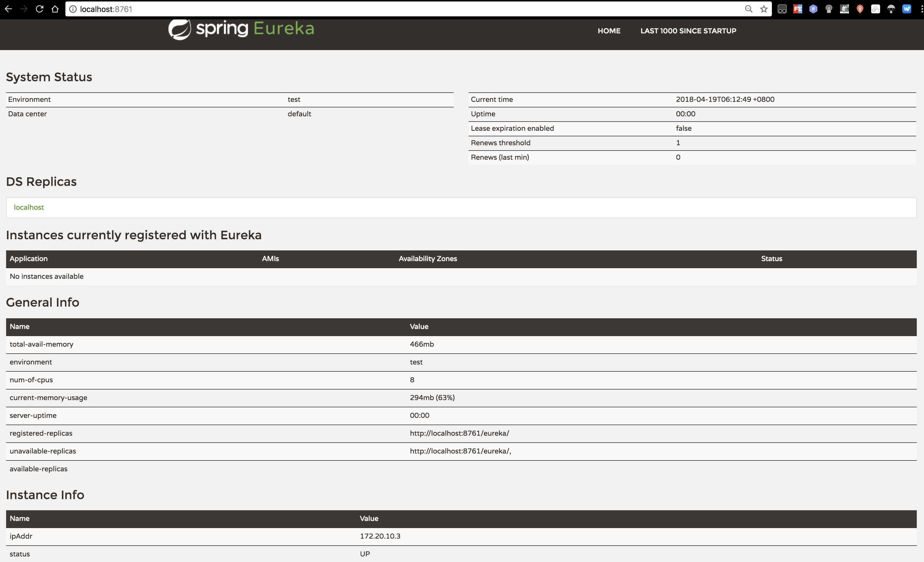Click the 'server-uptime' row name
This screenshot has height=562, width=924.
33,416
